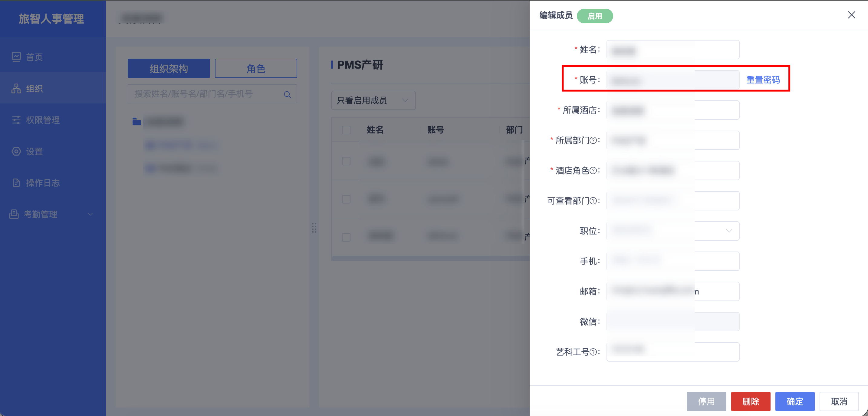Click the panel splitter drag handle dots
868x416 pixels.
tap(314, 228)
